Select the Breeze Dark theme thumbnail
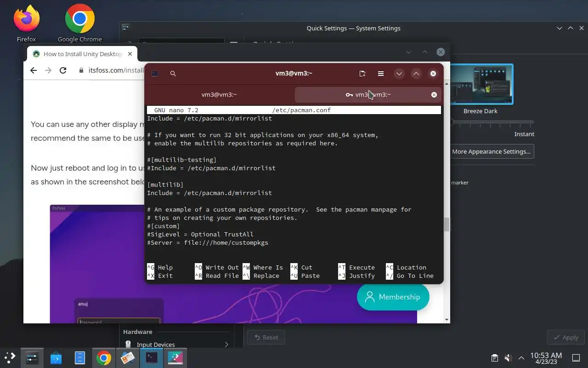The width and height of the screenshot is (588, 368). pos(481,85)
